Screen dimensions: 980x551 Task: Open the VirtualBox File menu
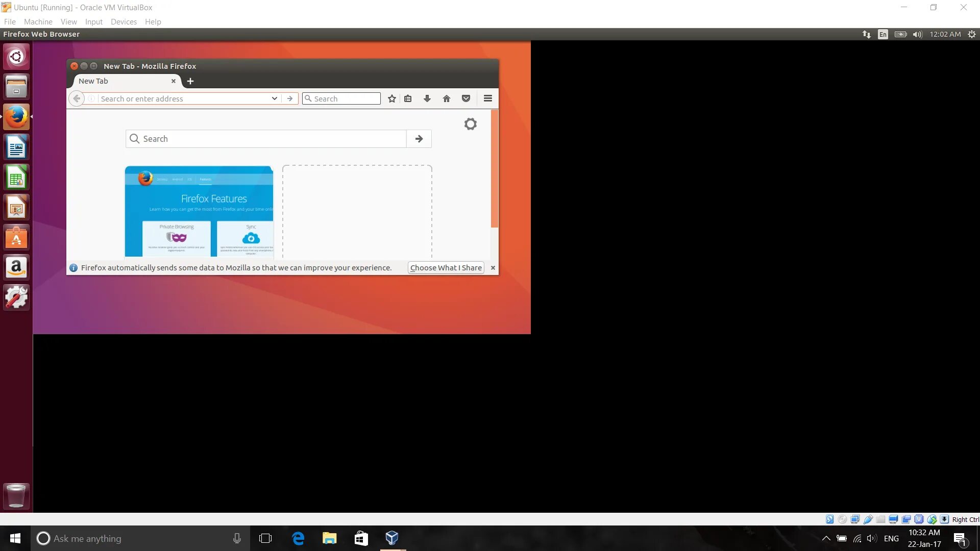(10, 22)
